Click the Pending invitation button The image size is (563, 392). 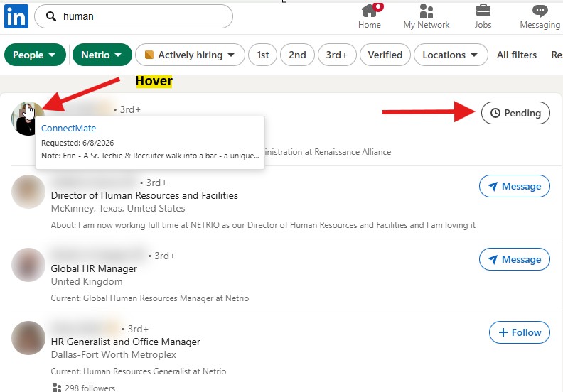coord(515,113)
